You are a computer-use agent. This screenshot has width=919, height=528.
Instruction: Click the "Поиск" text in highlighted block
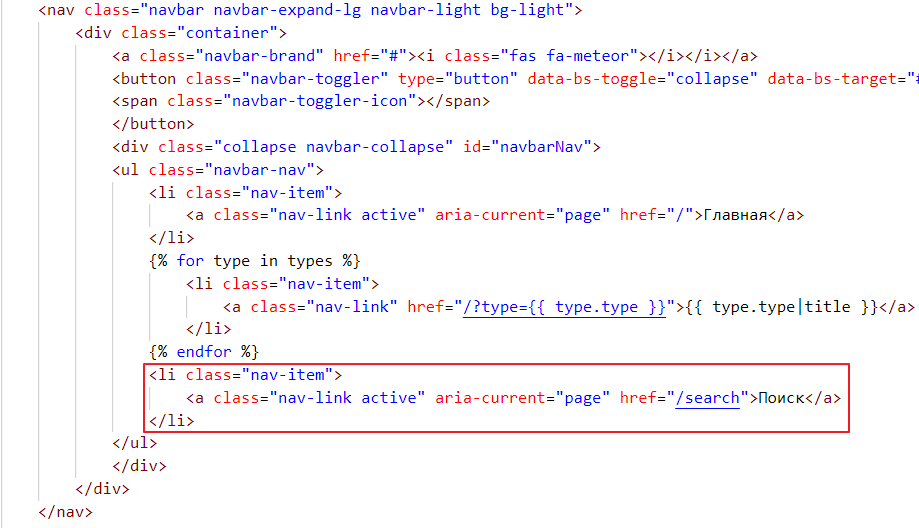(779, 398)
